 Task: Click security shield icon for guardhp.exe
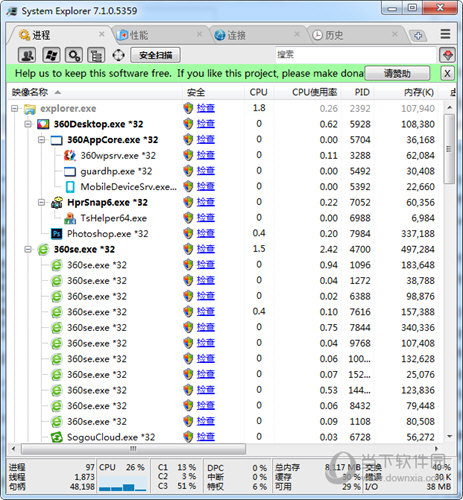tap(188, 171)
